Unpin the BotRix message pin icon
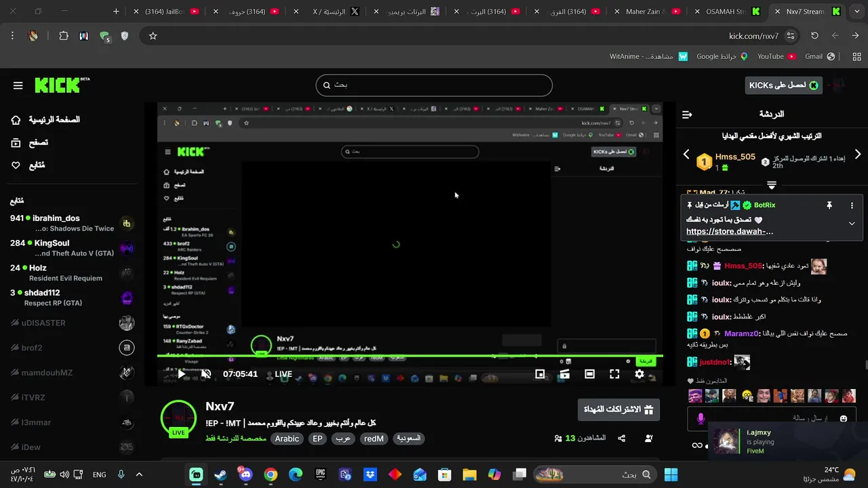 829,205
